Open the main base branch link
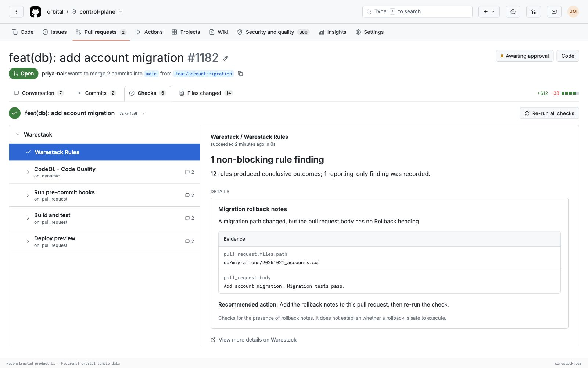The image size is (588, 368). click(x=151, y=74)
